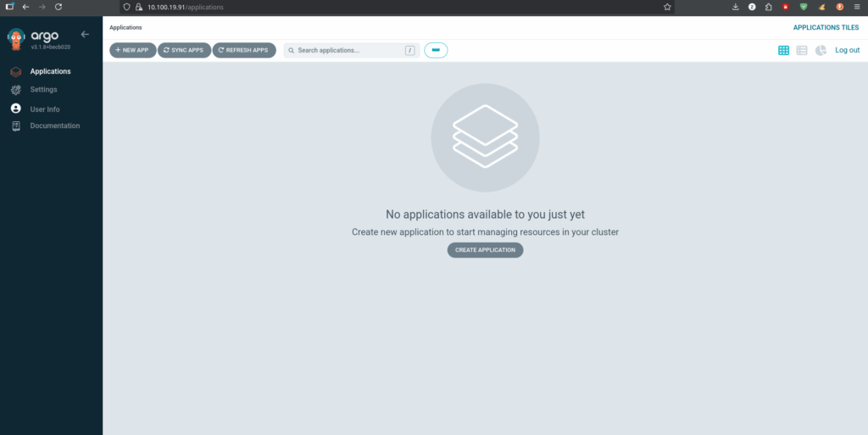The width and height of the screenshot is (868, 435).
Task: Open Applications in the sidebar
Action: pos(50,71)
